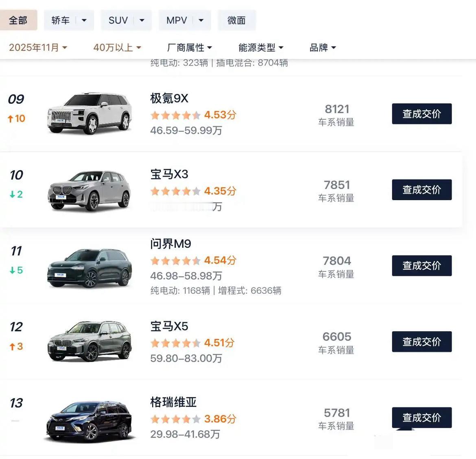The image size is (476, 459).
Task: Expand the 轿车 dropdown arrow
Action: click(84, 20)
